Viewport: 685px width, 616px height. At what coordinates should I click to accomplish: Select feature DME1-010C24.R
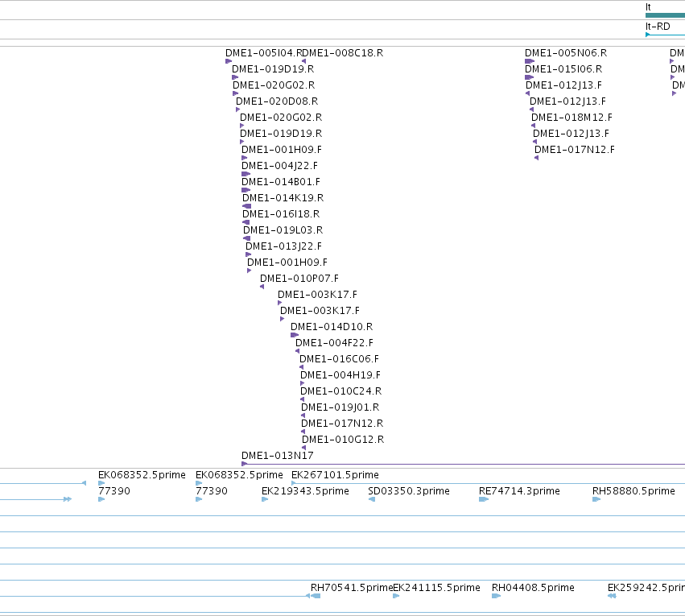click(x=340, y=391)
